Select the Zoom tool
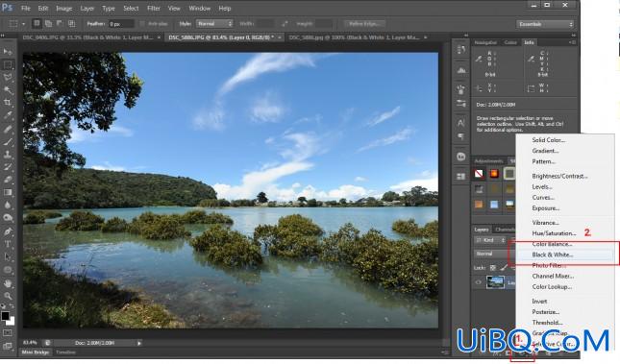This screenshot has height=364, width=620. click(x=8, y=296)
